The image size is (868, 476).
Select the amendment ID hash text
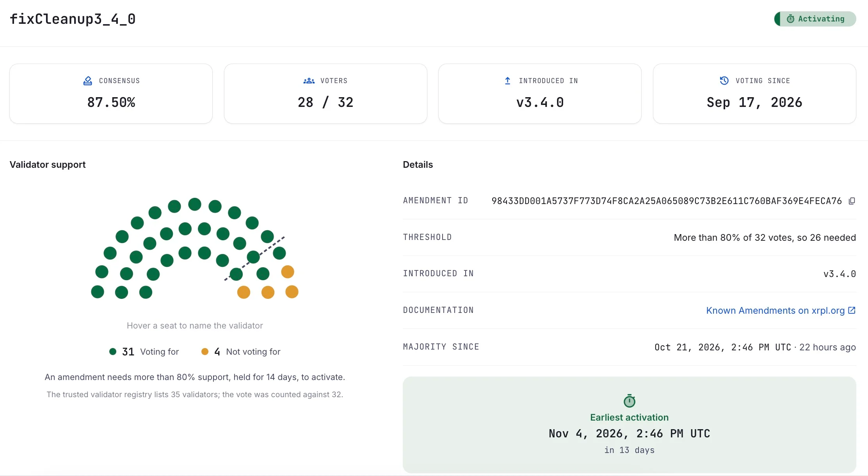[666, 201]
